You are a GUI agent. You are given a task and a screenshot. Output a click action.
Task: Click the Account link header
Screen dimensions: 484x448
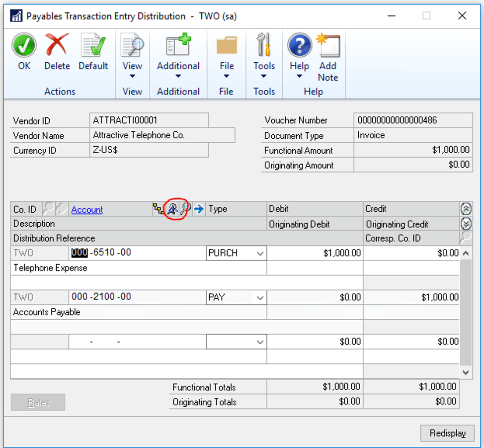point(87,210)
